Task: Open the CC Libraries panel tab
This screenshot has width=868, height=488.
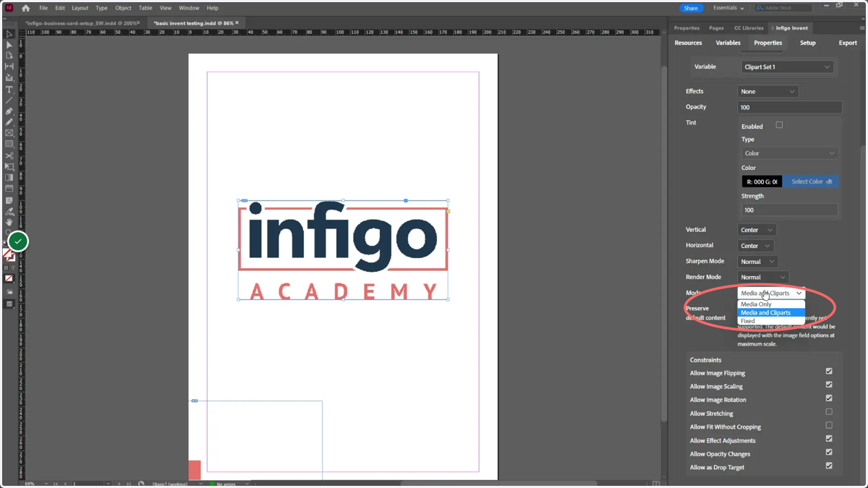Action: (x=749, y=28)
